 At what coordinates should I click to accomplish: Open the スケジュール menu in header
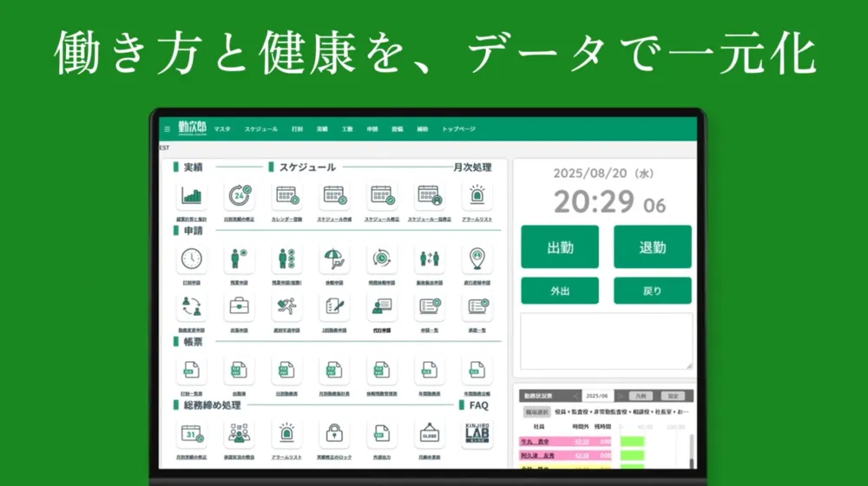pyautogui.click(x=260, y=129)
